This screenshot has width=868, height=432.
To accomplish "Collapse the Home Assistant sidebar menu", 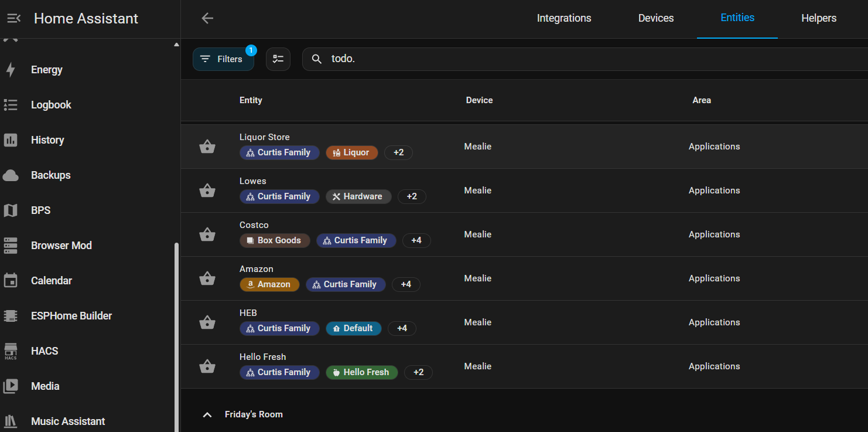I will pos(13,19).
